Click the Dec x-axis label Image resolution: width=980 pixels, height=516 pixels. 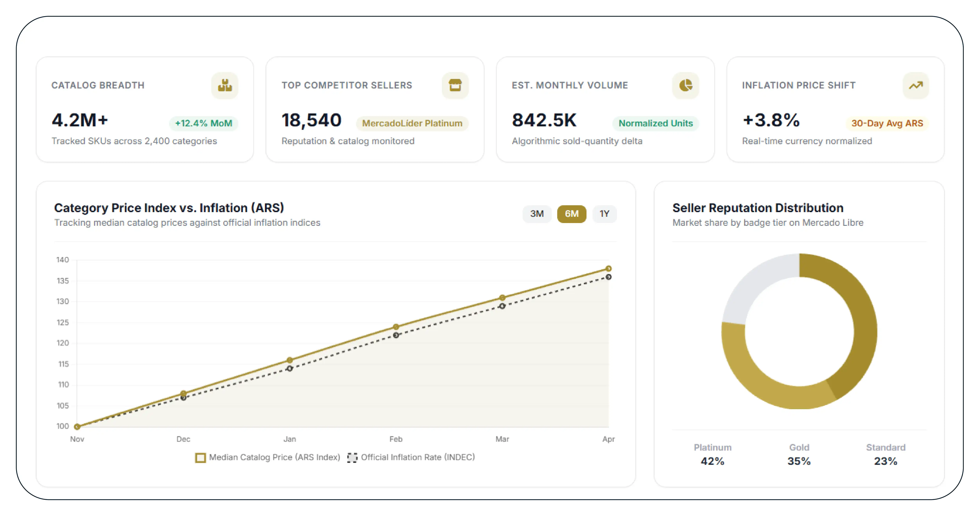tap(183, 439)
